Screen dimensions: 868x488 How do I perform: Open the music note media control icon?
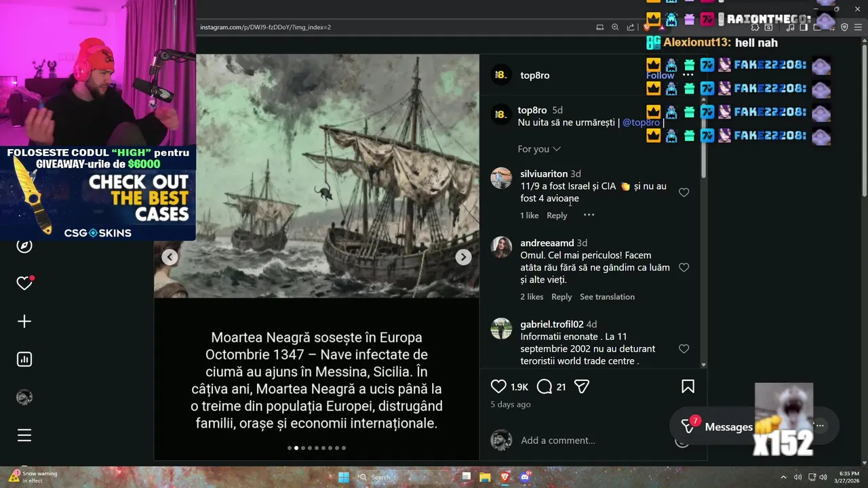[x=791, y=27]
